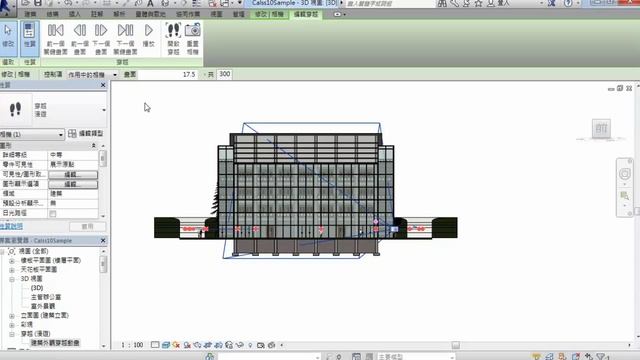Collapse 3D 視圖 node in browser

pyautogui.click(x=12, y=279)
